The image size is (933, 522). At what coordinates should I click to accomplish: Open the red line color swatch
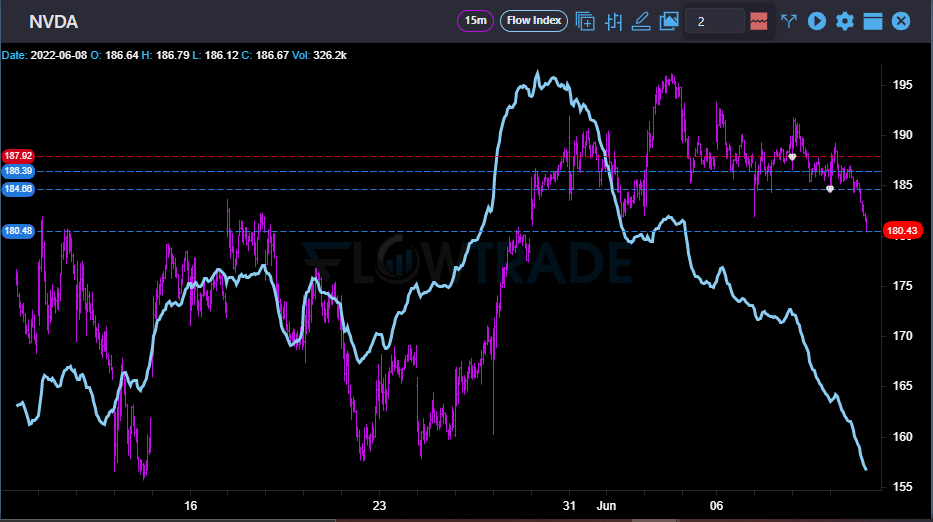point(759,21)
